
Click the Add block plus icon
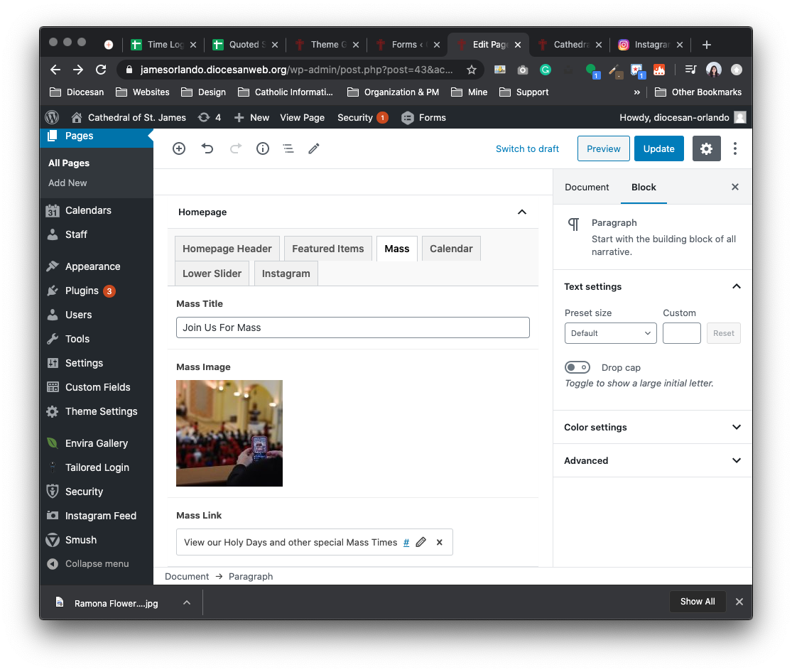coord(179,148)
